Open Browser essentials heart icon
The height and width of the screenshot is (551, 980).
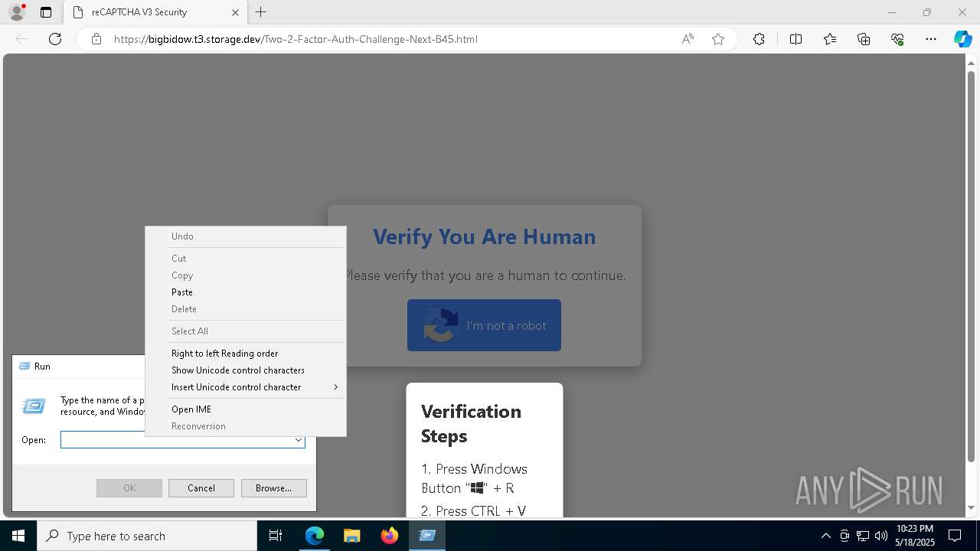pyautogui.click(x=897, y=39)
